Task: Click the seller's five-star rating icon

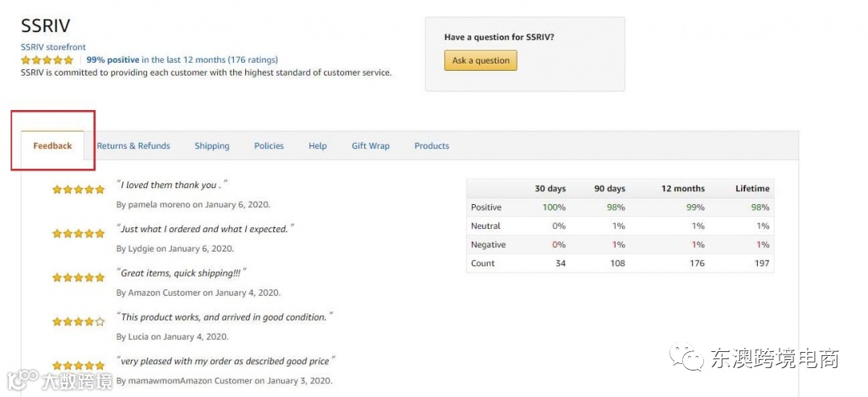Action: [x=47, y=59]
